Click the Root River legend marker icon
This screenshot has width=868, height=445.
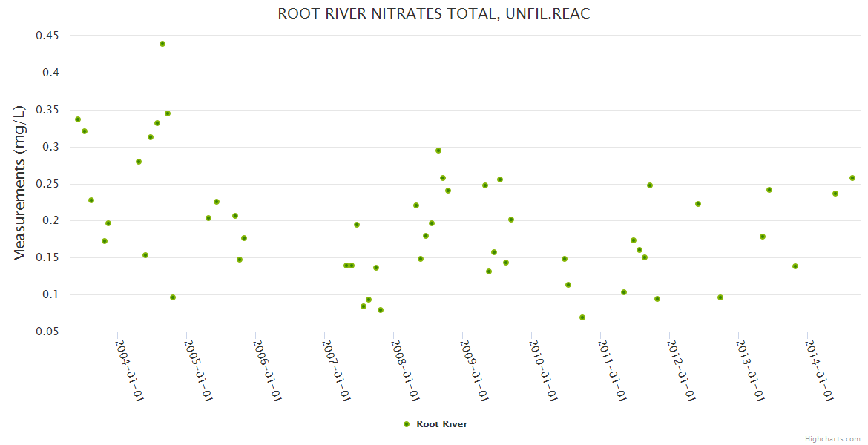[x=406, y=424]
